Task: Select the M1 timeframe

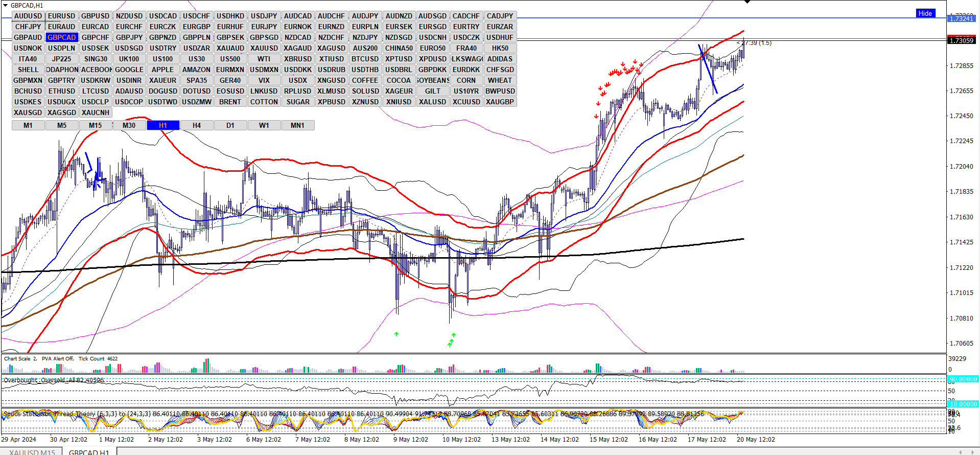Action: tap(28, 125)
